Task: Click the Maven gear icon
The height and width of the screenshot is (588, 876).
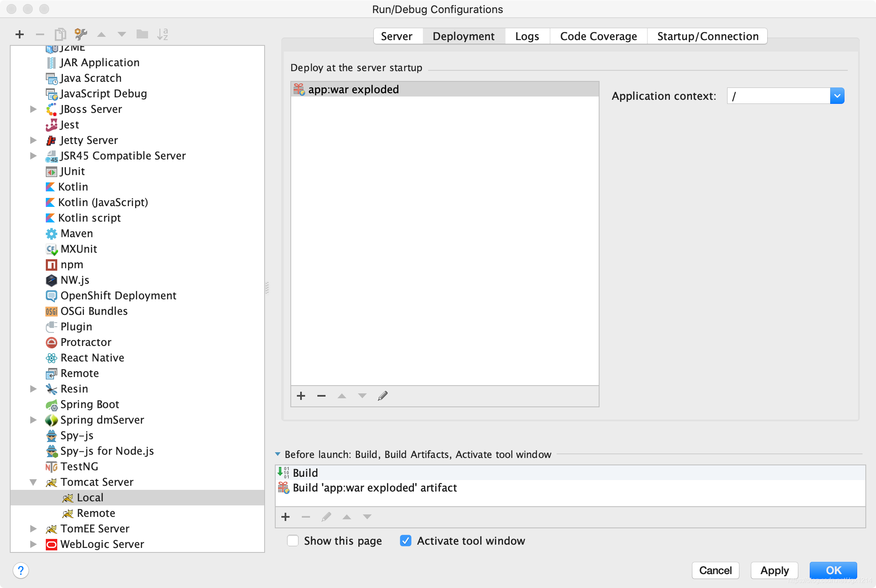Action: (x=51, y=233)
